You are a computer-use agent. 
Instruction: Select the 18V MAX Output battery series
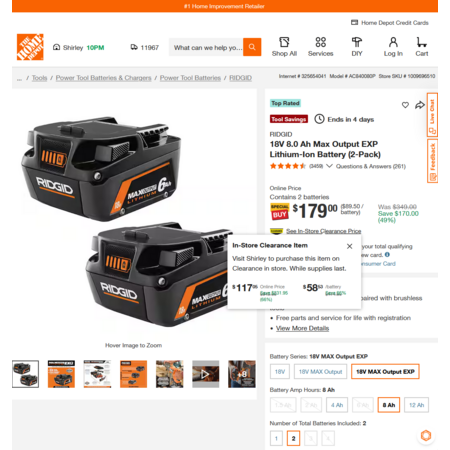click(320, 372)
